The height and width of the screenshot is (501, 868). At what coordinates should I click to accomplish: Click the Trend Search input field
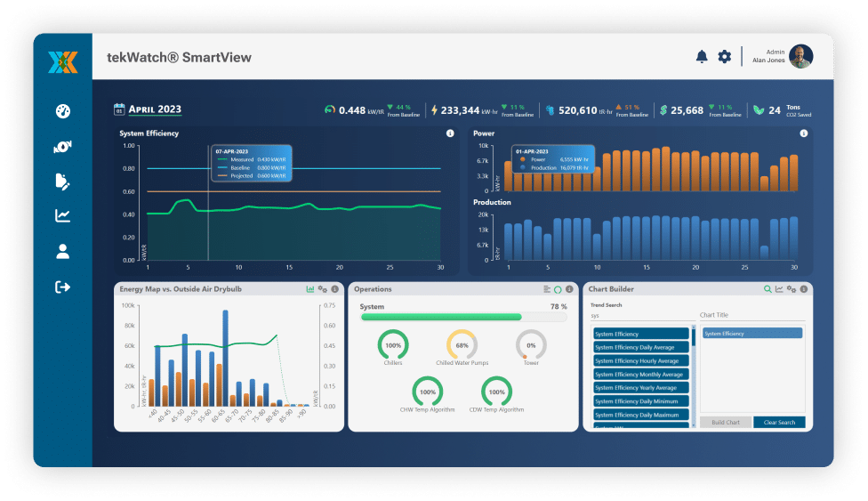click(x=641, y=316)
